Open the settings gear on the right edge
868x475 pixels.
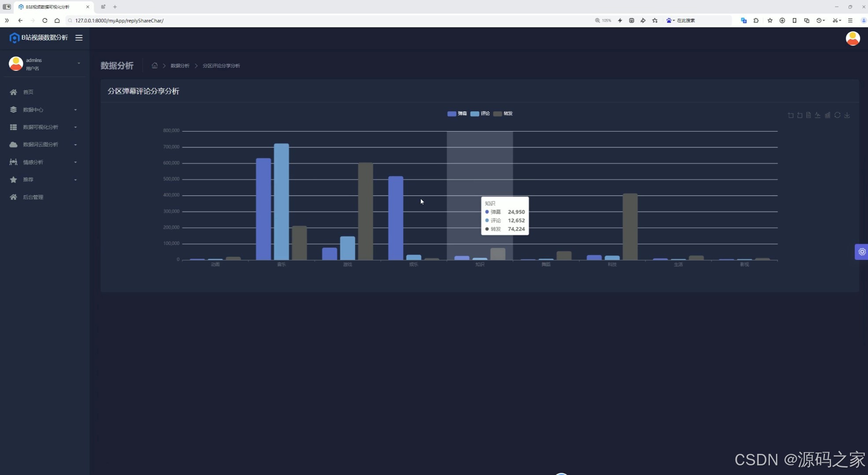point(862,252)
